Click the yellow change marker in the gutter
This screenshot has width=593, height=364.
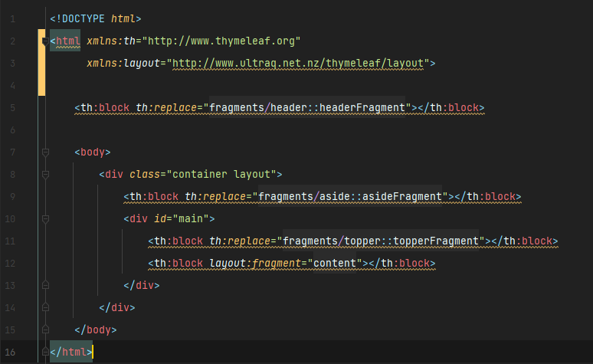(x=41, y=62)
